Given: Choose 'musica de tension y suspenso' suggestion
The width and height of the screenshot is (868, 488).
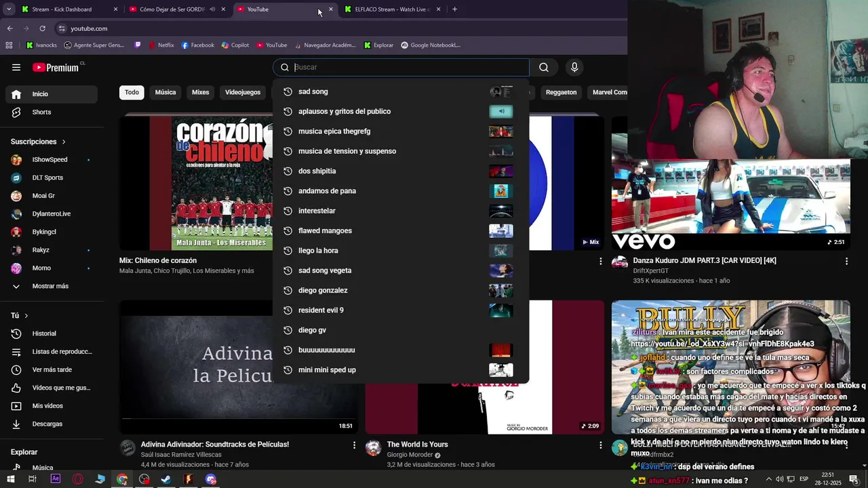Looking at the screenshot, I should pos(401,151).
